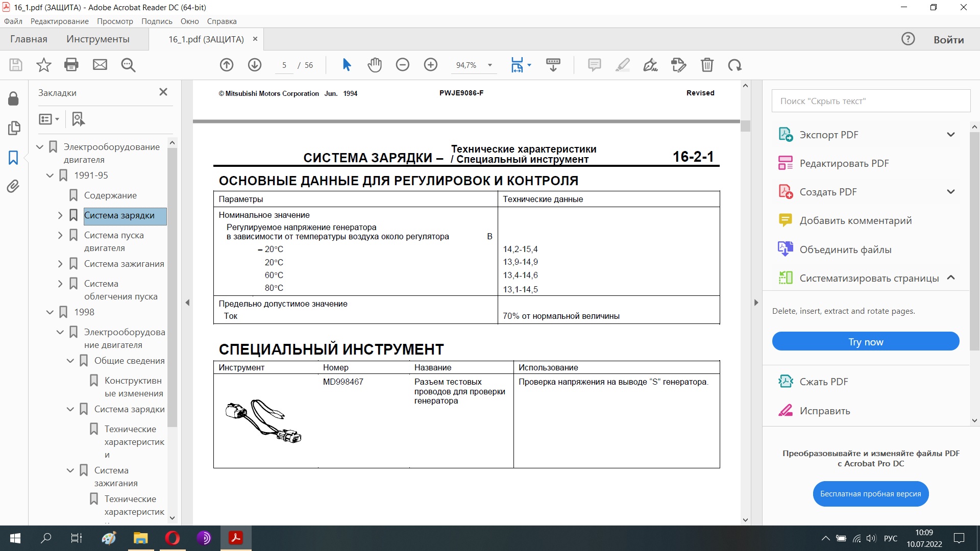Select the Hand pan tool
Image resolution: width=980 pixels, height=551 pixels.
click(x=374, y=65)
